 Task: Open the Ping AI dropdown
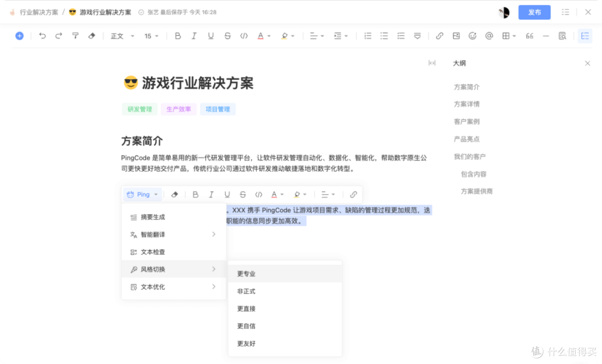coord(142,195)
